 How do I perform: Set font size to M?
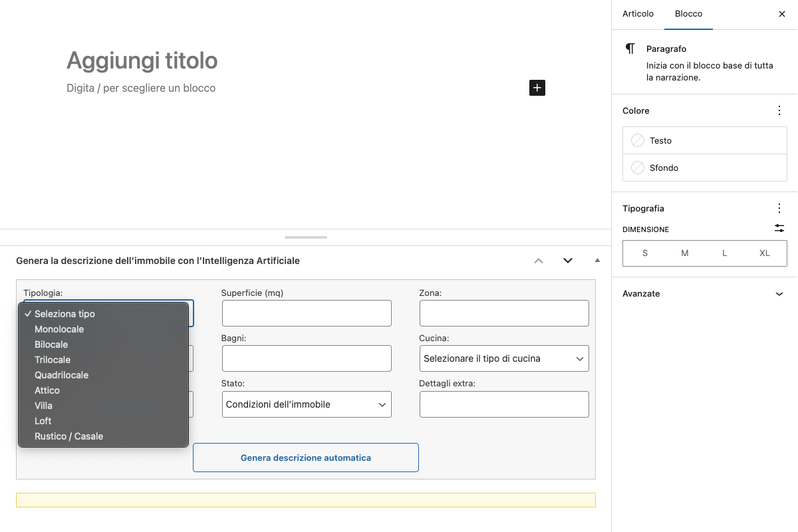point(685,253)
